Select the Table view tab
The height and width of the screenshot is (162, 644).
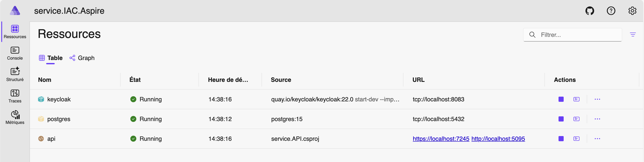point(51,58)
